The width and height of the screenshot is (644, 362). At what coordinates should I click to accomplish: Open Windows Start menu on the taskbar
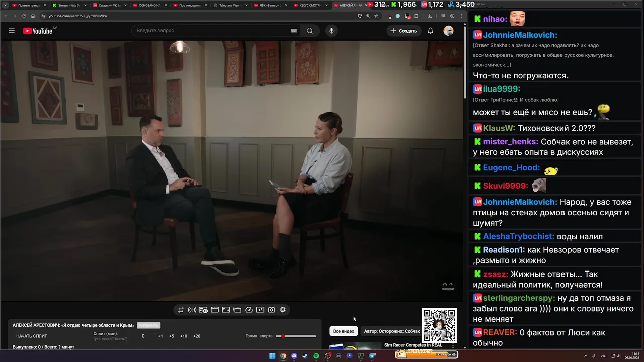272,356
